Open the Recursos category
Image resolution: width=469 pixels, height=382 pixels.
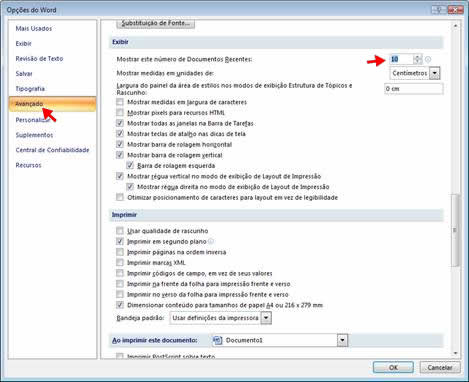pyautogui.click(x=28, y=165)
